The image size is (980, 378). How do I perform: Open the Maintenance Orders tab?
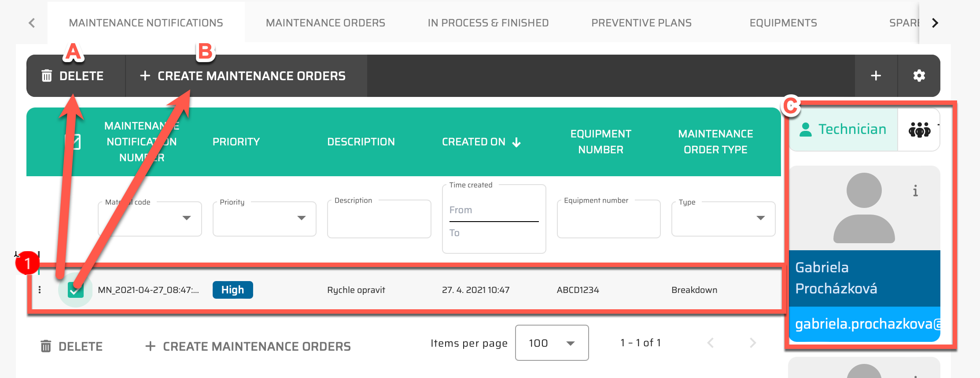(325, 23)
